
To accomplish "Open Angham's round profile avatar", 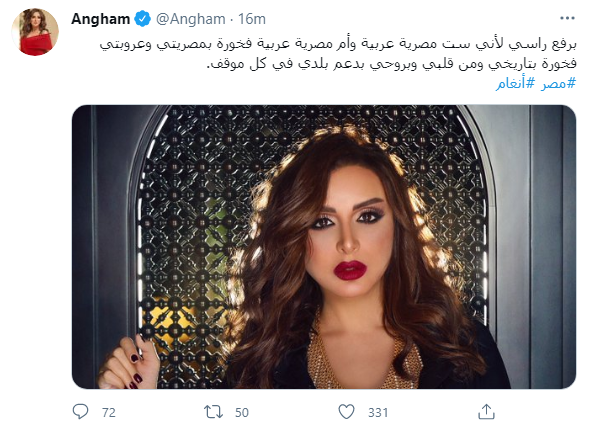I will tap(35, 32).
